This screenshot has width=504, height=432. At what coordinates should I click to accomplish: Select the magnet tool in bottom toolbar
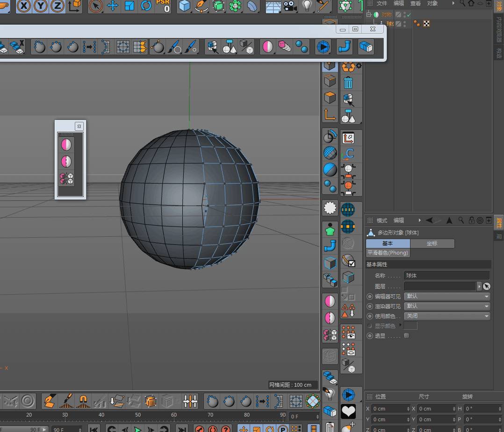tap(83, 401)
